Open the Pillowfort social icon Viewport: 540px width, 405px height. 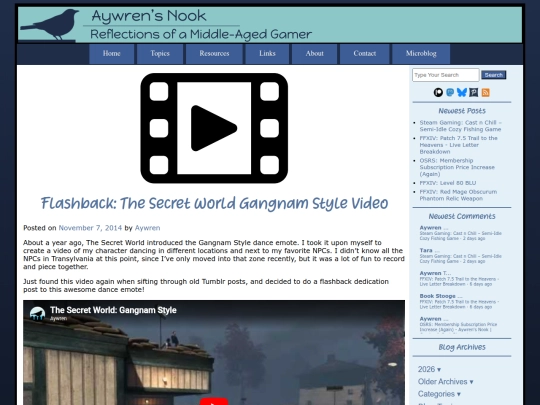[474, 92]
